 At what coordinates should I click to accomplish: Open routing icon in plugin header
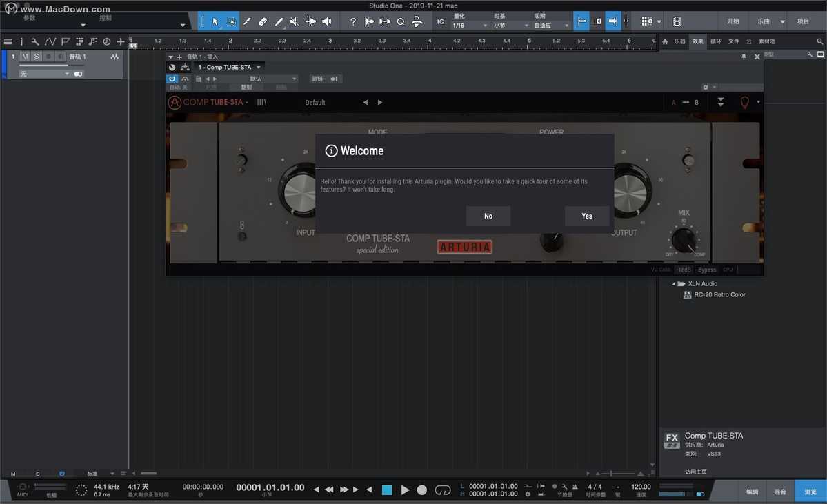[x=185, y=68]
